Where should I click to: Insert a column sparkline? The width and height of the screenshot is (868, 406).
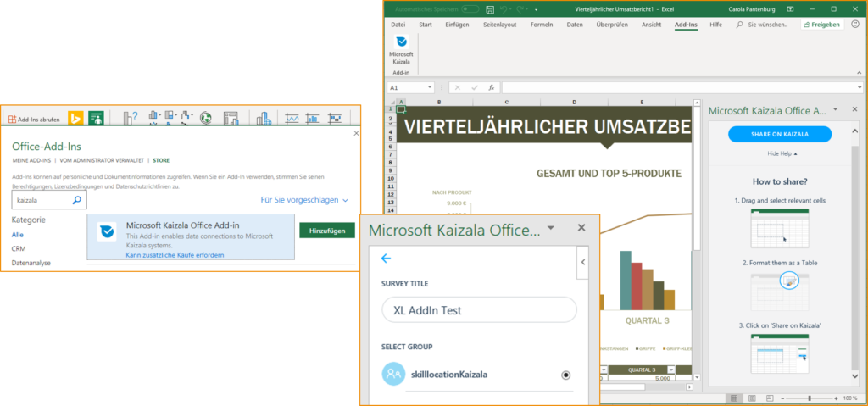coord(313,118)
